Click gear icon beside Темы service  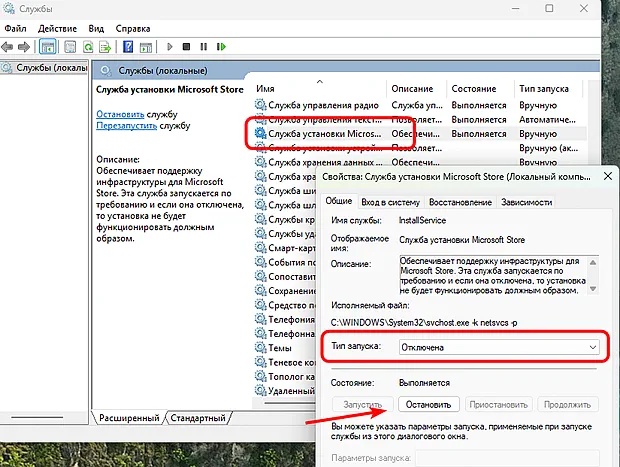point(260,348)
